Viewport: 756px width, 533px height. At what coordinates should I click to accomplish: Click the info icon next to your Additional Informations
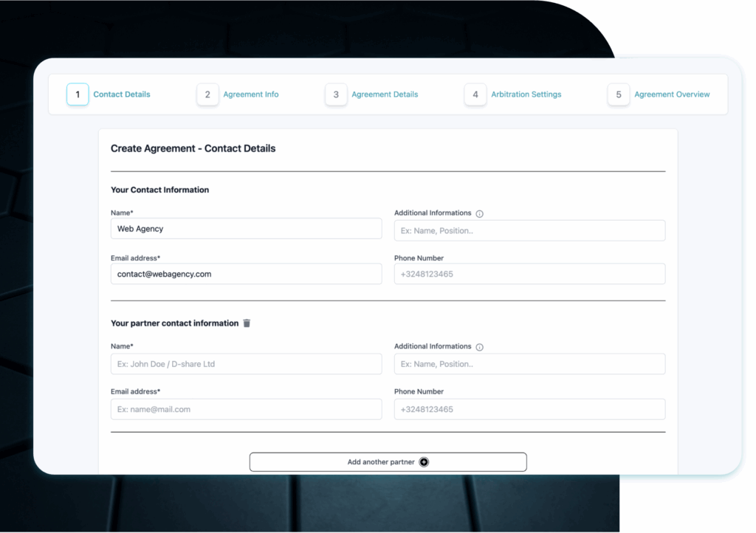[479, 214]
